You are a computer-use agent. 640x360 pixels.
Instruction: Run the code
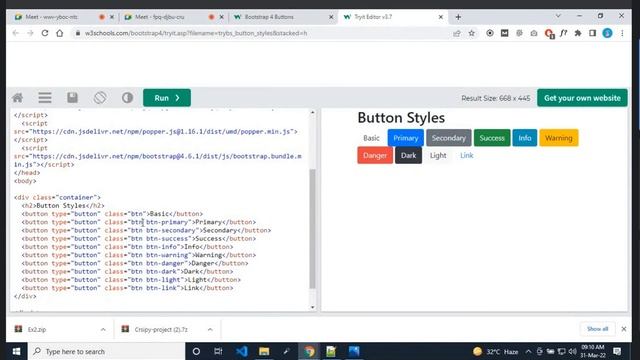coord(167,98)
